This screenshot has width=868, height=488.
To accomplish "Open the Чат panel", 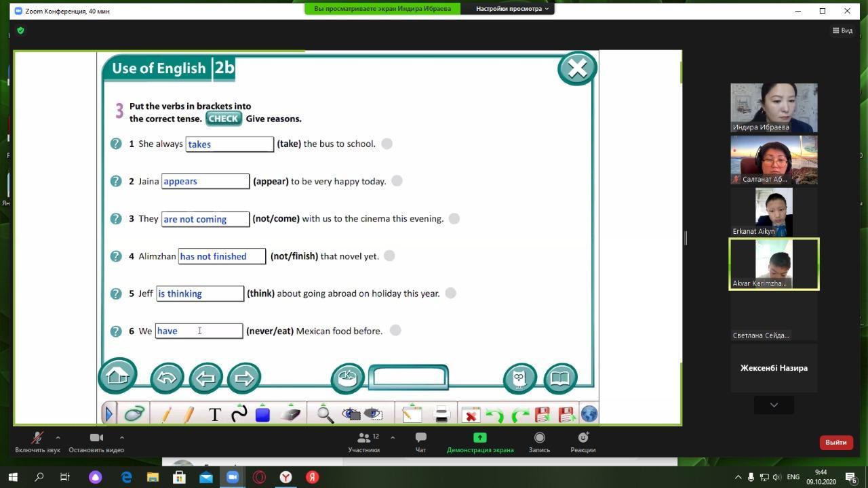I will pos(420,442).
